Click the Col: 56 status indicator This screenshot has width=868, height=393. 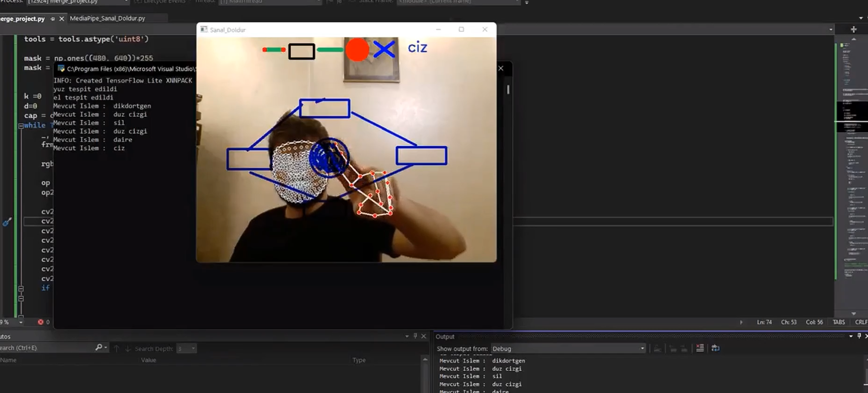pyautogui.click(x=814, y=322)
